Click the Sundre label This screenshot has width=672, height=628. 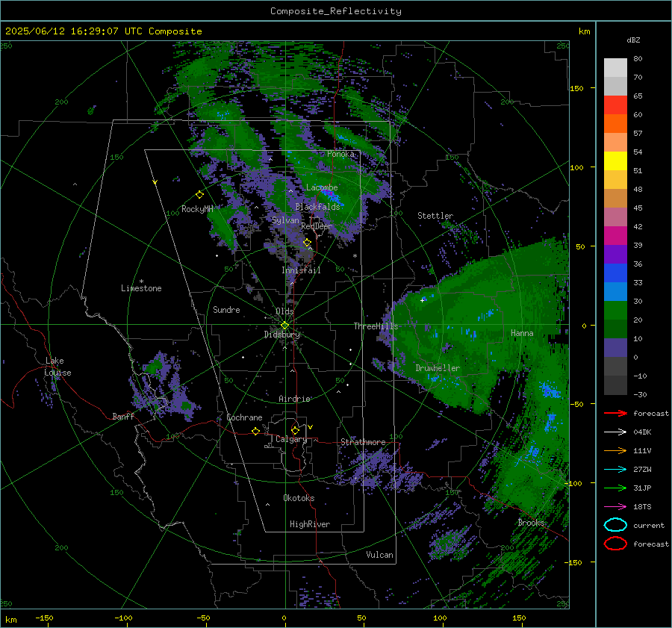226,309
